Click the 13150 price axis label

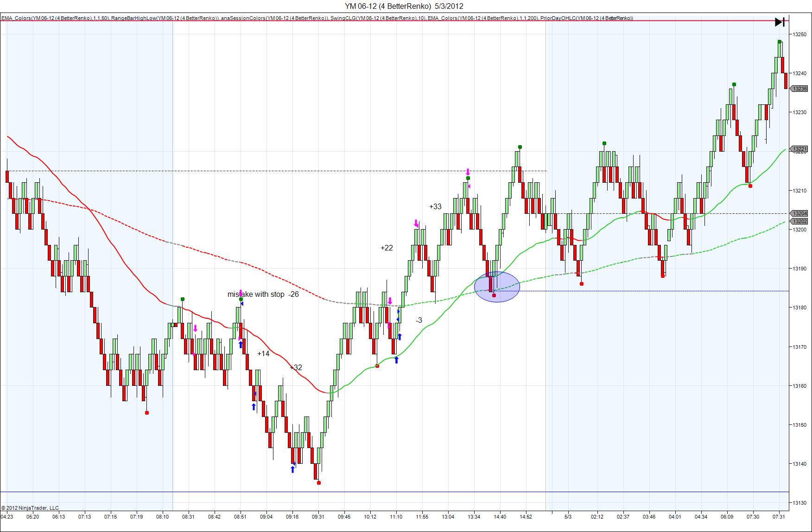(x=799, y=425)
